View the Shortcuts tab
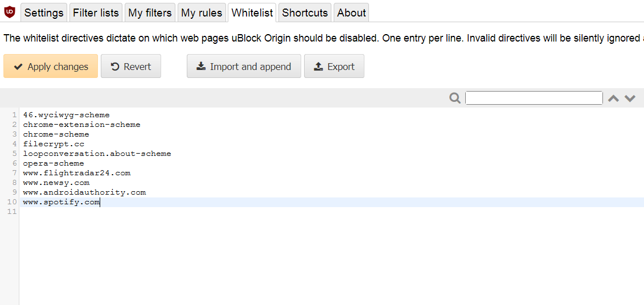 [x=305, y=13]
